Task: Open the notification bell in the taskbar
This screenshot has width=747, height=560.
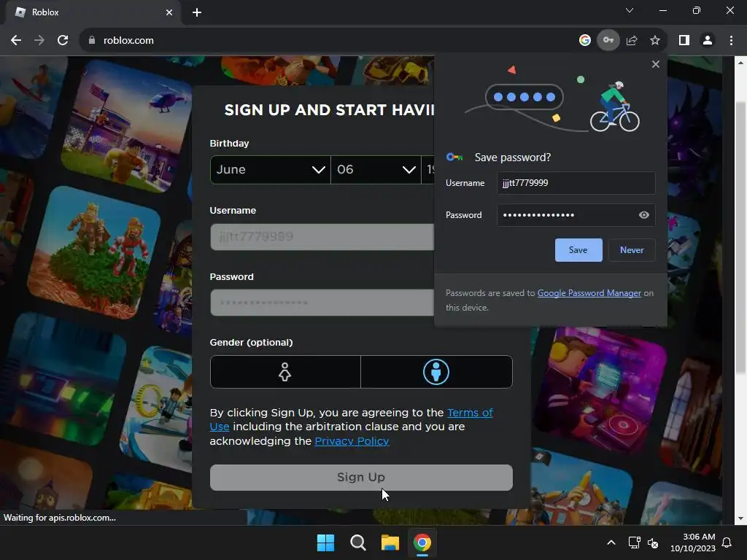Action: [x=727, y=542]
